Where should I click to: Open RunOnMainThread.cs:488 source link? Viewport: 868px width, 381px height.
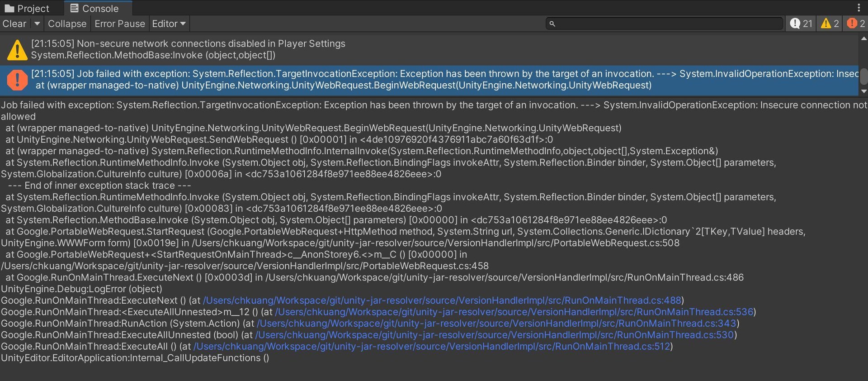coord(442,300)
